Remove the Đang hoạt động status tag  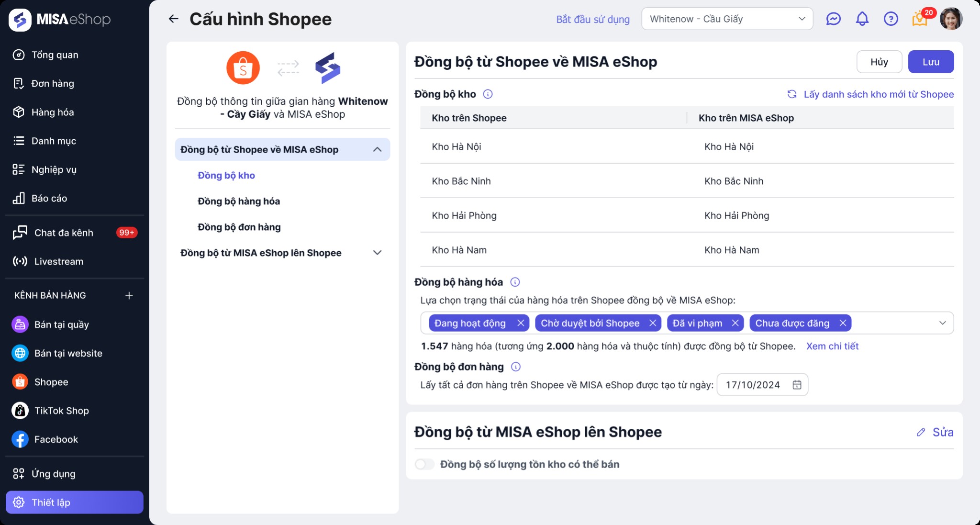521,323
